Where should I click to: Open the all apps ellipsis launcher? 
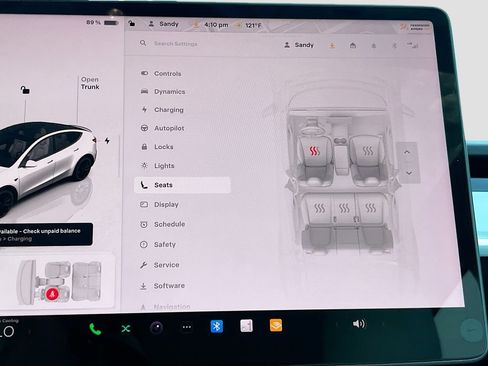click(187, 327)
